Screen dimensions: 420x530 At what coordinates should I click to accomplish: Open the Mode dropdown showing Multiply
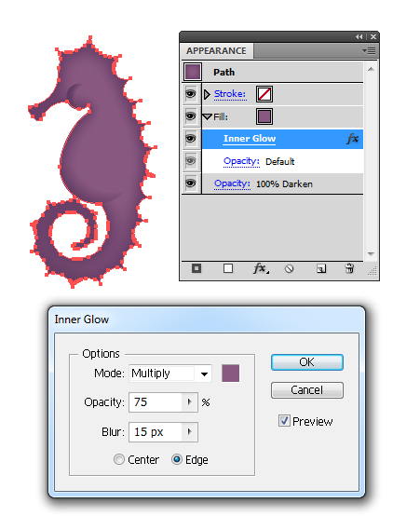(x=170, y=374)
